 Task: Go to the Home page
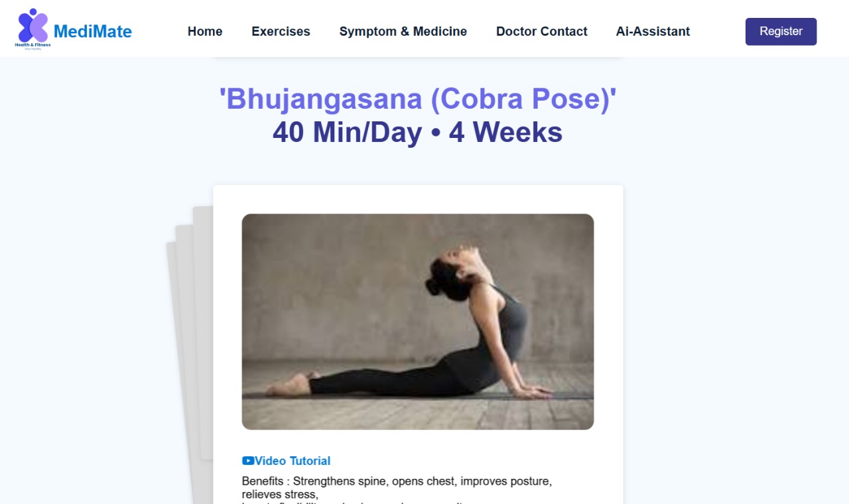tap(205, 31)
